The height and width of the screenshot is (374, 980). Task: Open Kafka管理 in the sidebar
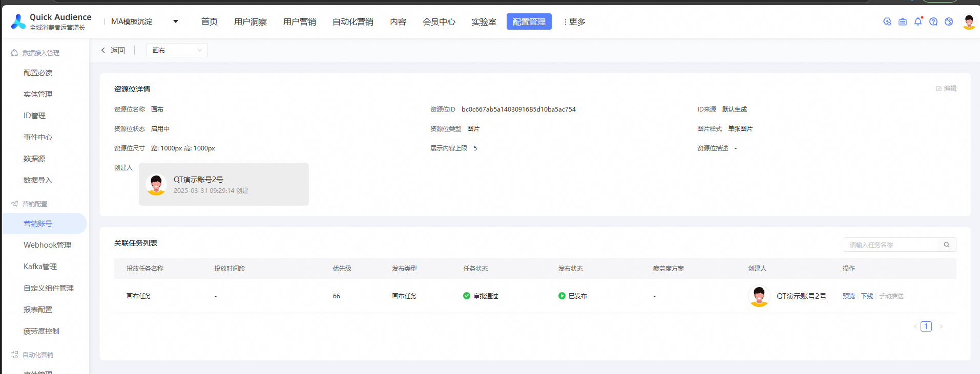(40, 267)
